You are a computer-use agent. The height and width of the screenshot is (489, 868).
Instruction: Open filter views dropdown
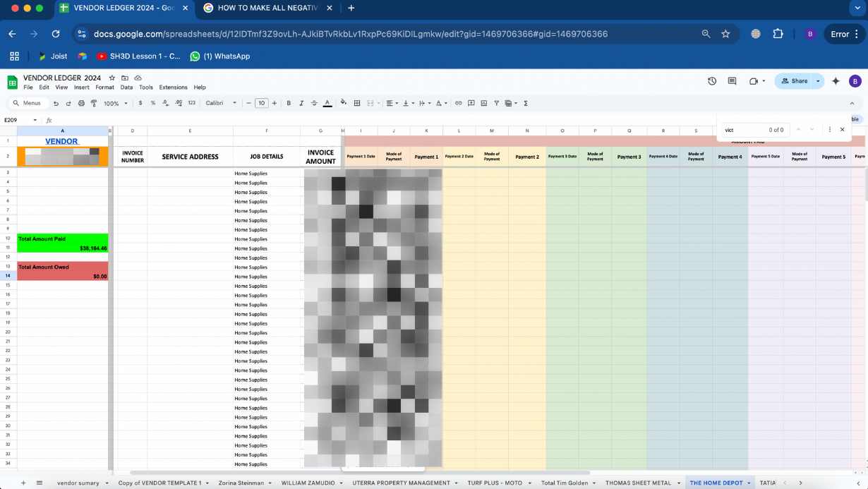coord(512,103)
